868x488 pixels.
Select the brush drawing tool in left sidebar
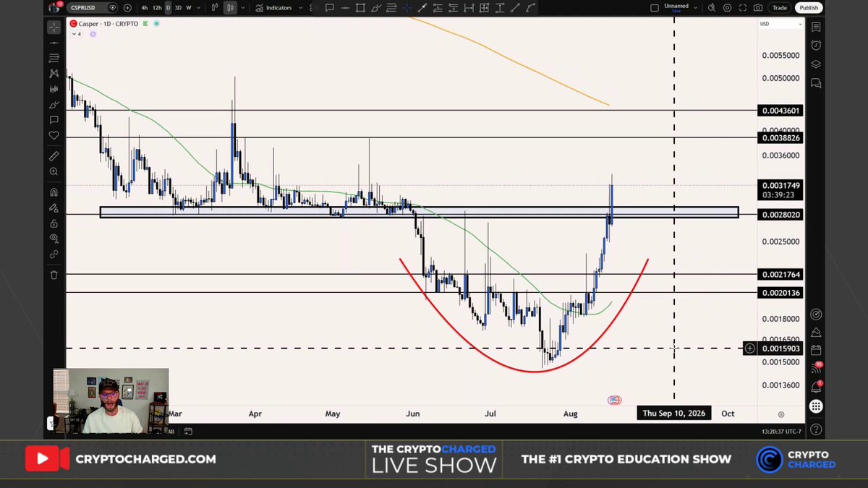click(54, 105)
